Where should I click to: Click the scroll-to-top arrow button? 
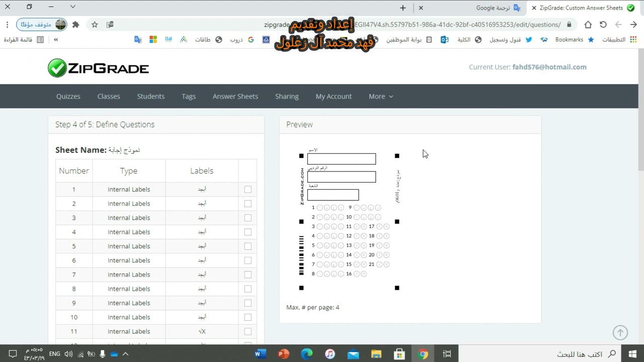point(620,332)
